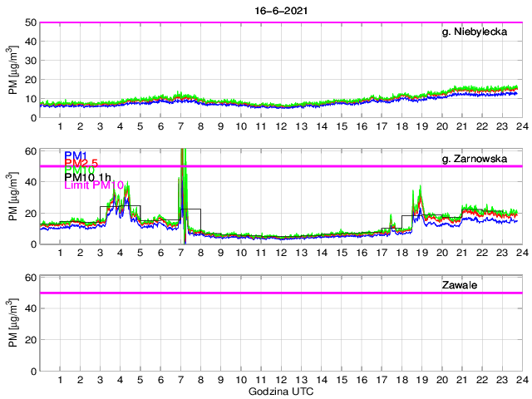Click the y-axis value 50 on the Niebylecka chart

pos(29,22)
